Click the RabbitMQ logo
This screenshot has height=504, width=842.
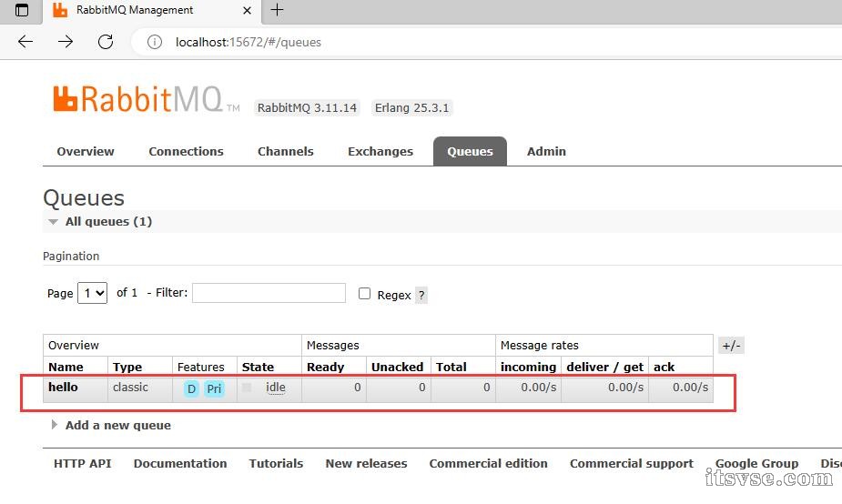click(146, 99)
